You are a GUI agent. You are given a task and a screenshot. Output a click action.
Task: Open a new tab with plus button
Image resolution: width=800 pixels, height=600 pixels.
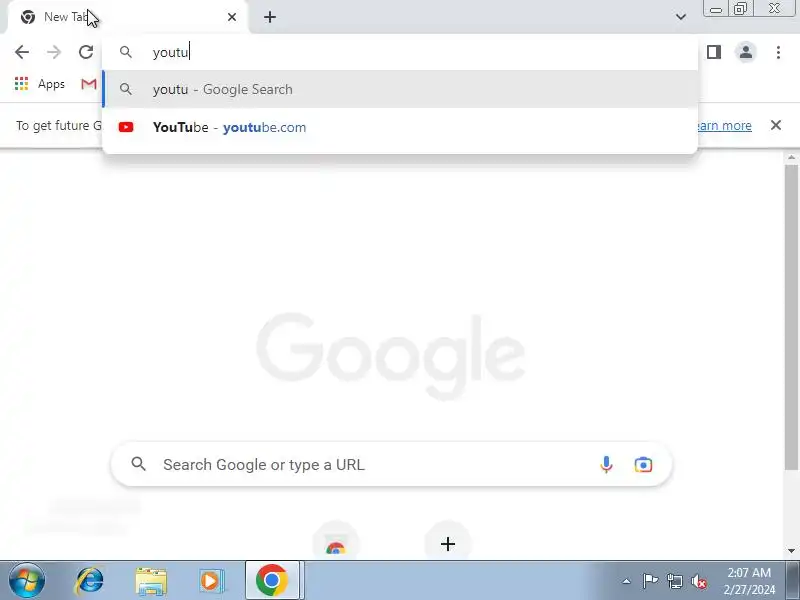pos(270,17)
